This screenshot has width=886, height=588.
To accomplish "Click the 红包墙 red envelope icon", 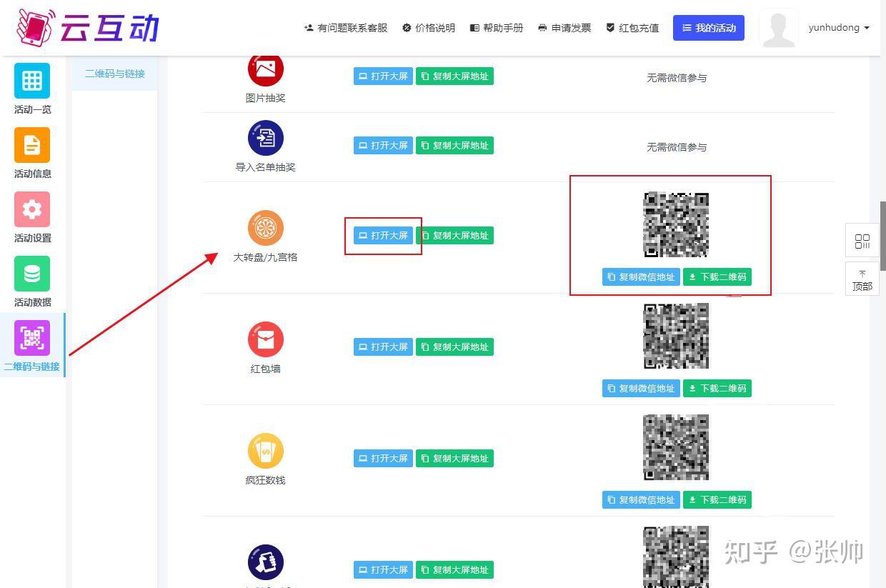I will [265, 339].
